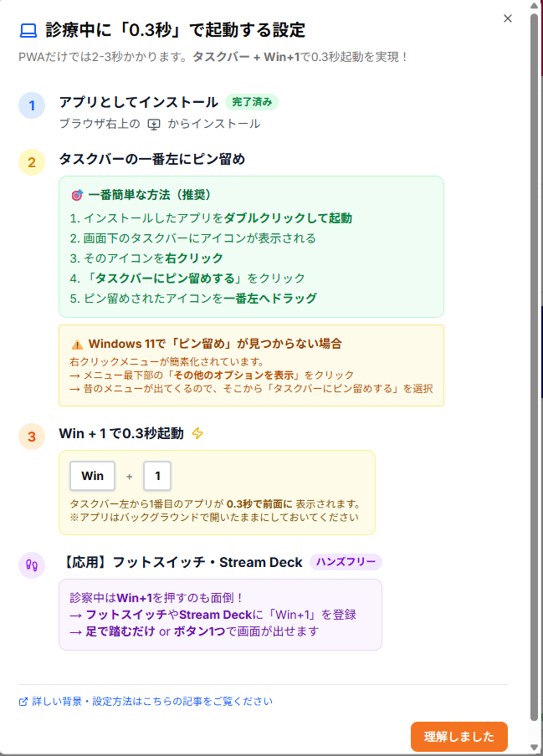Click the green 完了済み badge
The width and height of the screenshot is (543, 756).
pos(251,102)
